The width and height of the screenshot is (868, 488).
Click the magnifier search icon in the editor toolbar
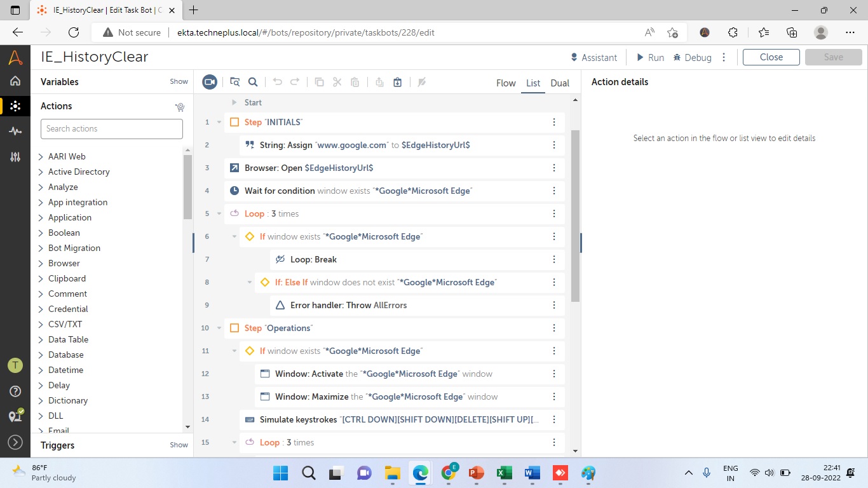pos(253,82)
